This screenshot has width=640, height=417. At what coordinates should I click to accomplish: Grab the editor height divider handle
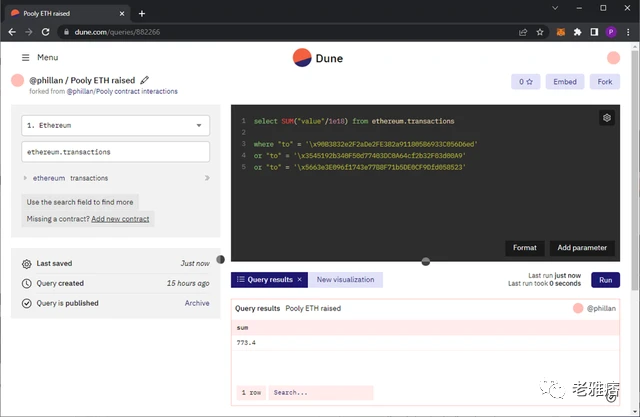click(425, 262)
